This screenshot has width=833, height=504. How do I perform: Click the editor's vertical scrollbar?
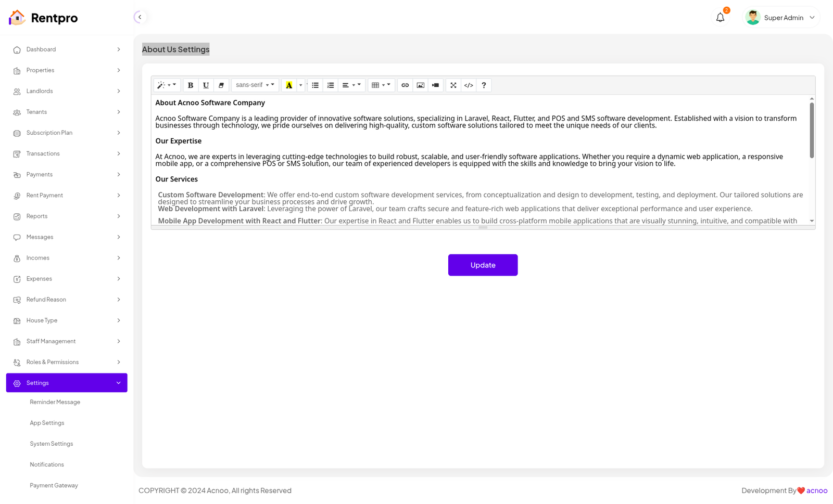(x=811, y=130)
